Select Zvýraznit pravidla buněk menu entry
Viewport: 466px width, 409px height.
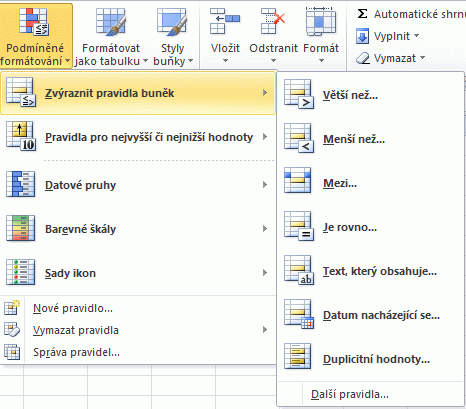(x=138, y=93)
